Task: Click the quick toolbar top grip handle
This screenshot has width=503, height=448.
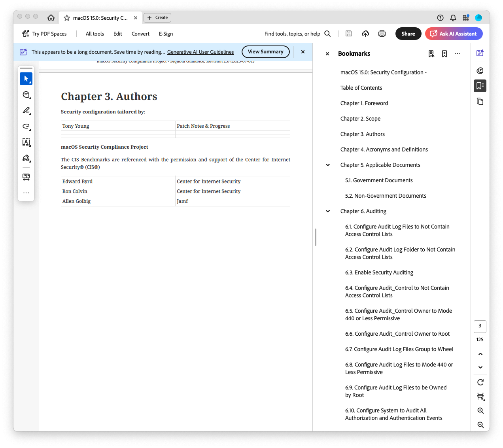Action: coord(26,68)
